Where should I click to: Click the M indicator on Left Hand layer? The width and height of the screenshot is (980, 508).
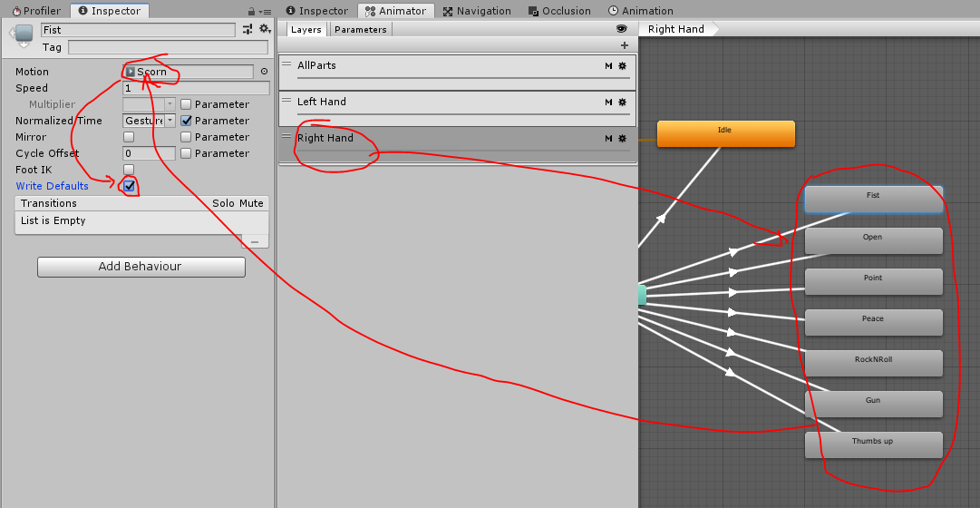pos(608,102)
